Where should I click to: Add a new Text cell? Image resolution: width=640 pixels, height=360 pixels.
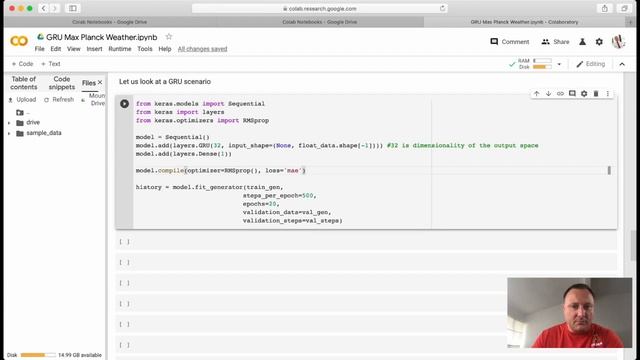[x=51, y=64]
